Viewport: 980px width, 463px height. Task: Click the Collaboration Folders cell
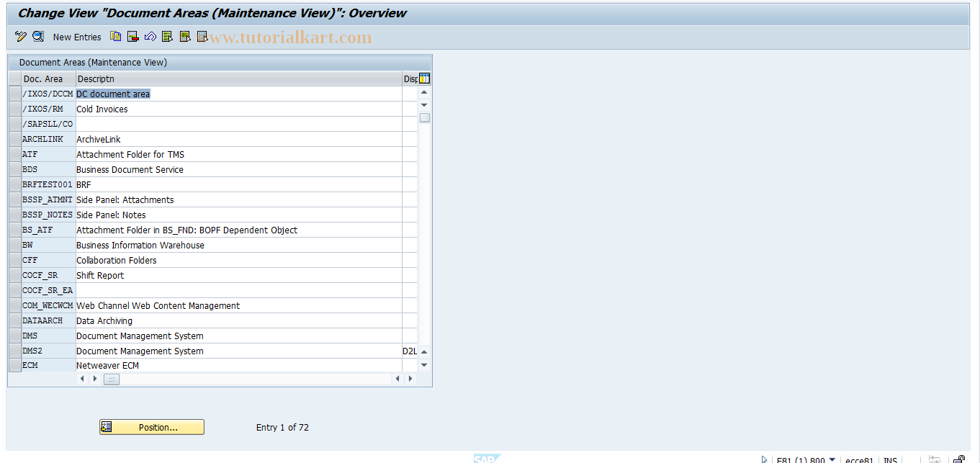pyautogui.click(x=239, y=260)
